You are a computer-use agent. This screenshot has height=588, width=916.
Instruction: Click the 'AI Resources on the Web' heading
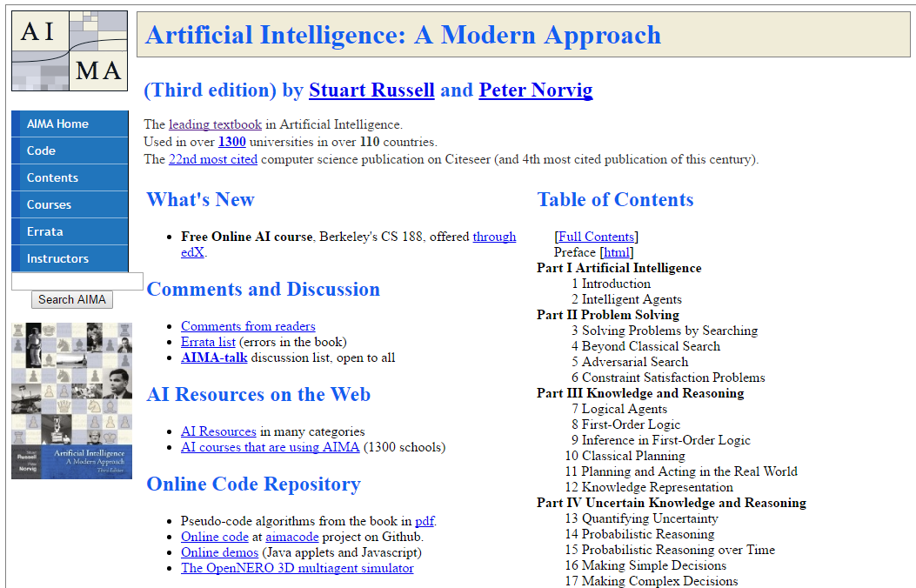[x=258, y=394]
